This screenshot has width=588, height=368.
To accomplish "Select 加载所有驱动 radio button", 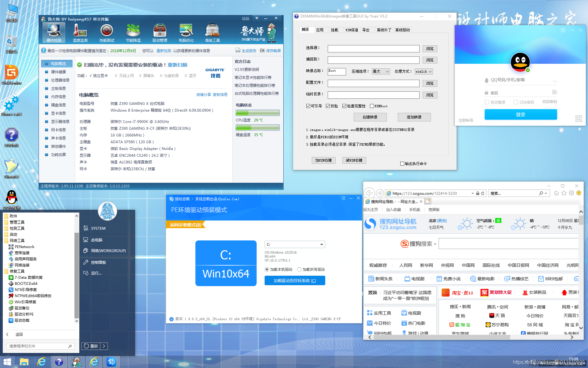I will 299,270.
